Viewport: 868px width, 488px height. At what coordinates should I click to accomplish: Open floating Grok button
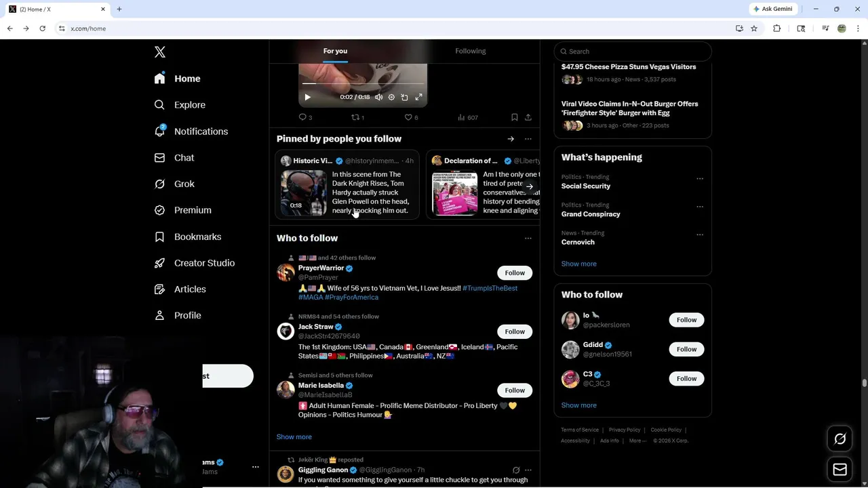tap(840, 439)
